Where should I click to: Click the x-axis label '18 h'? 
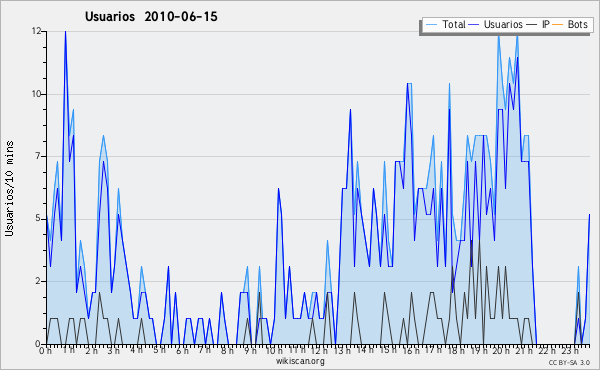point(456,350)
